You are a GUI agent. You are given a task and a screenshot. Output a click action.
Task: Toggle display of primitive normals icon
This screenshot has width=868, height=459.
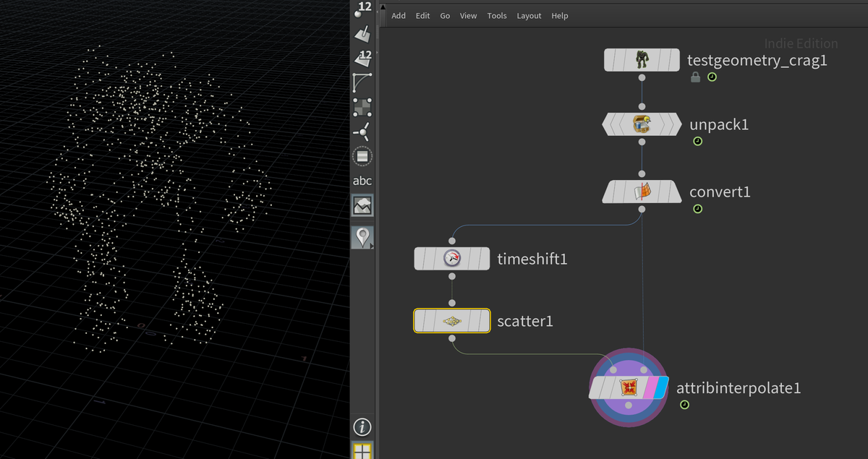coord(362,33)
